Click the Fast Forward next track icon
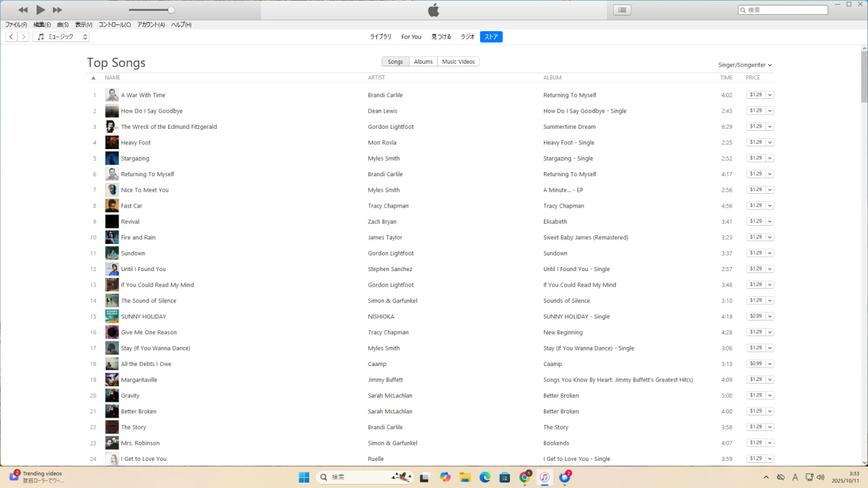 (58, 10)
